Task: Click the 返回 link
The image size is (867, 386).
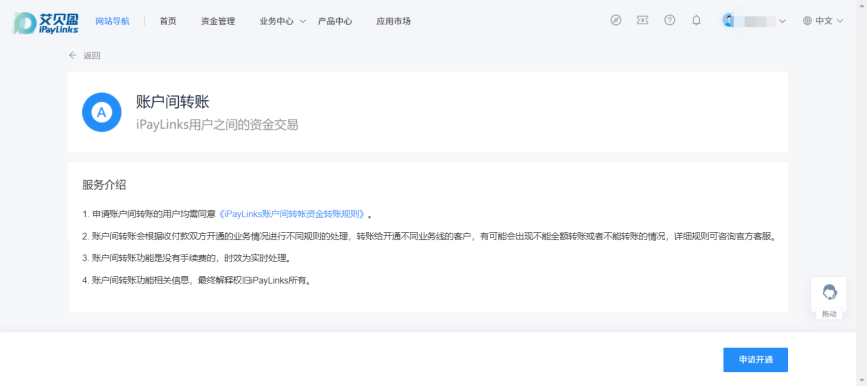Action: tap(92, 55)
